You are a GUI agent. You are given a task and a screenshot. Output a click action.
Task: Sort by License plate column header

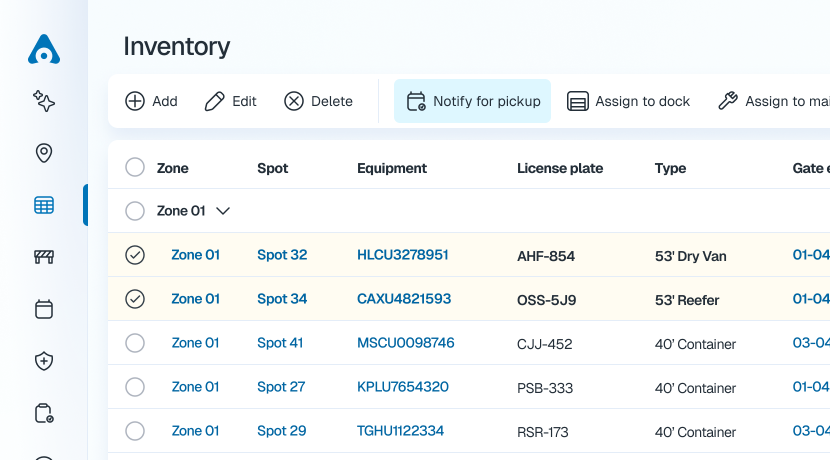(x=560, y=168)
